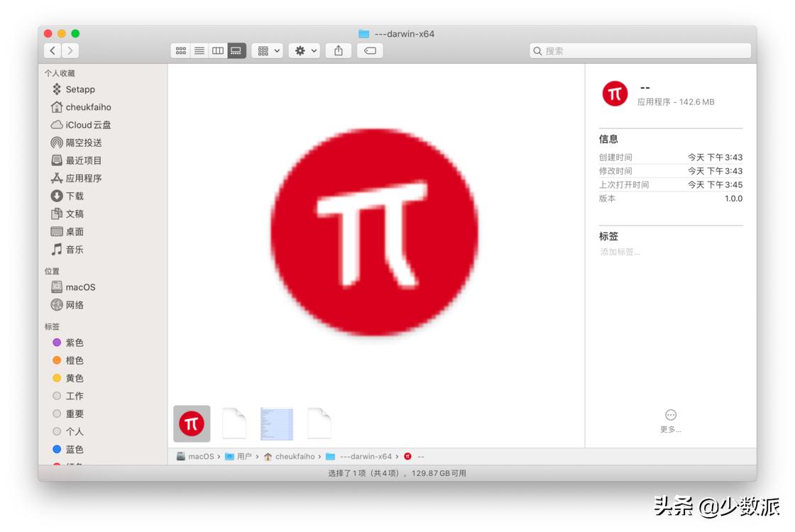Open the 下载 folder in the sidebar
The image size is (795, 532).
coord(73,196)
